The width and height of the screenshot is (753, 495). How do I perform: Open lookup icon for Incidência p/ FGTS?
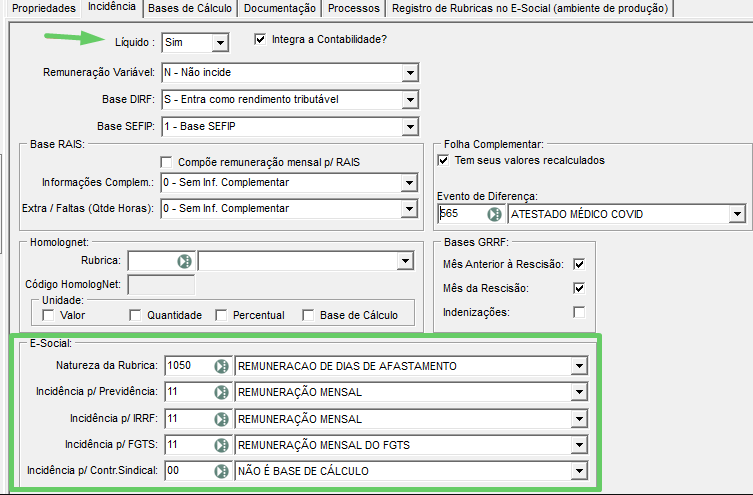[x=221, y=445]
